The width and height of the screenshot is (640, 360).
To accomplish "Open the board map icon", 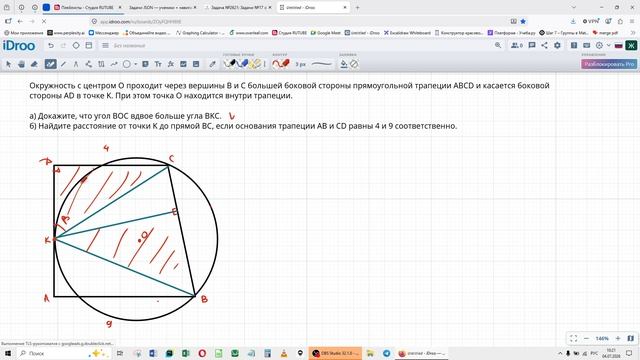I will pos(631,338).
